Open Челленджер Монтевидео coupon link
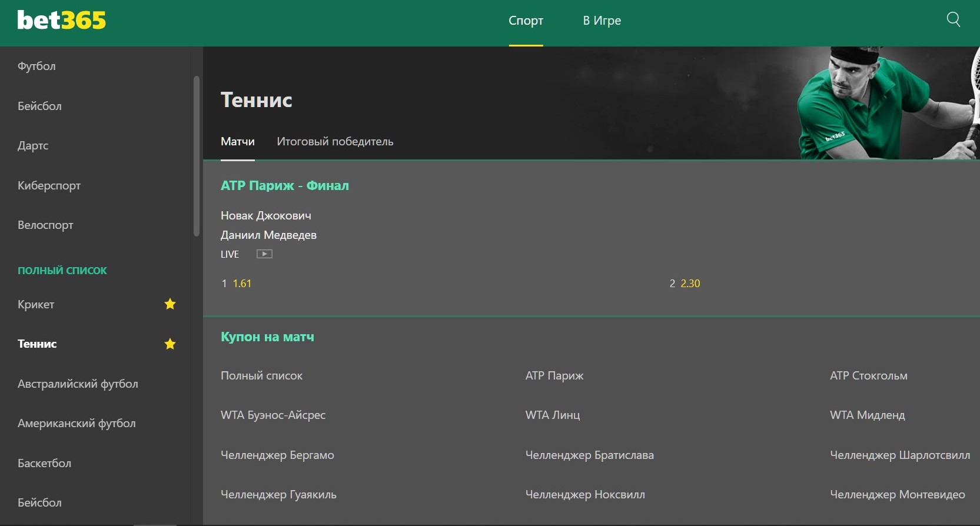The height and width of the screenshot is (526, 980). tap(898, 495)
